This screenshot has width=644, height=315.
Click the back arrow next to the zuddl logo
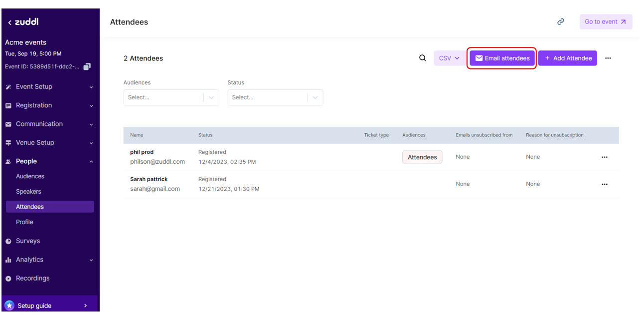click(x=9, y=21)
